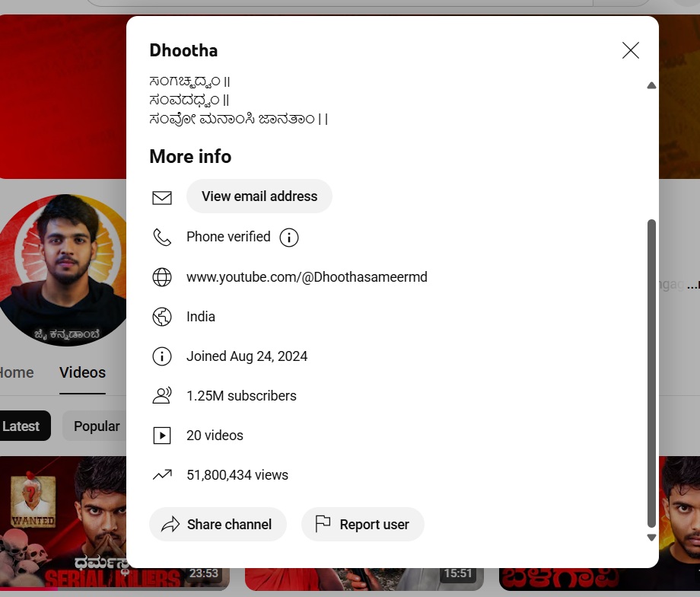Click the phone handset icon

click(x=162, y=237)
